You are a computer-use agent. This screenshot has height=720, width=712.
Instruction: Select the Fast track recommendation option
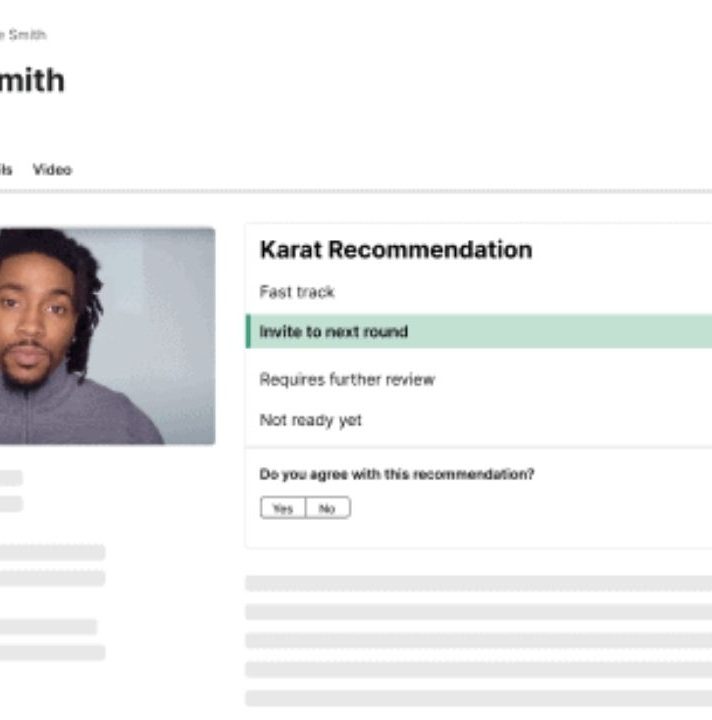[x=297, y=292]
